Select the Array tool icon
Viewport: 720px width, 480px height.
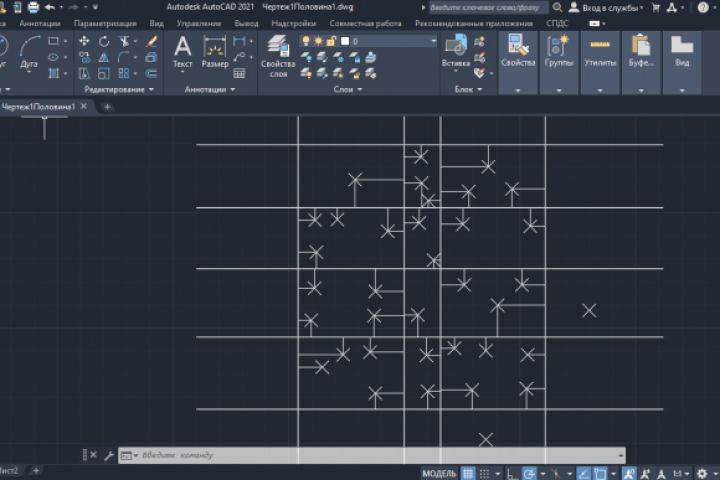124,73
